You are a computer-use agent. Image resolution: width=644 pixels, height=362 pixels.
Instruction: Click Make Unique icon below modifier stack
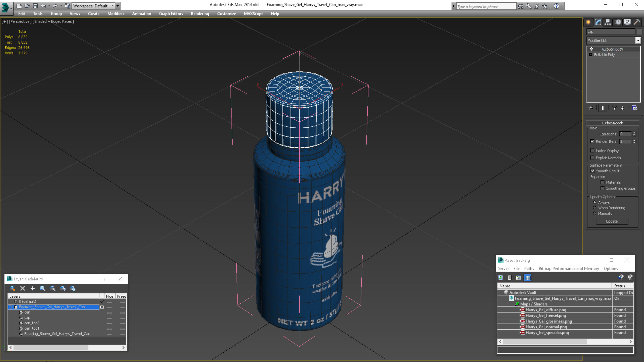(614, 108)
